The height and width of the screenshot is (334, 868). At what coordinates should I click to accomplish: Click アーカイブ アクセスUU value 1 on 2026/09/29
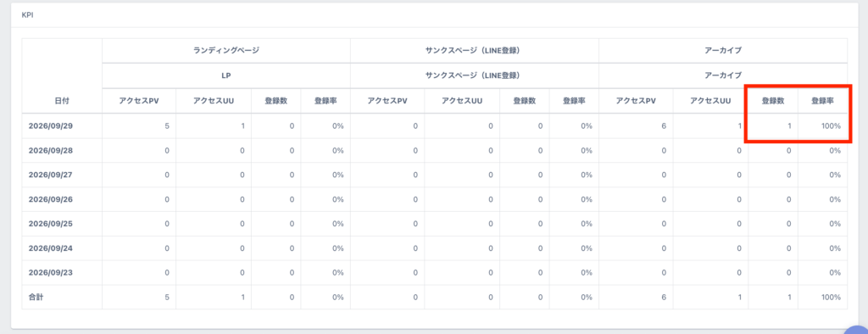[x=739, y=125]
